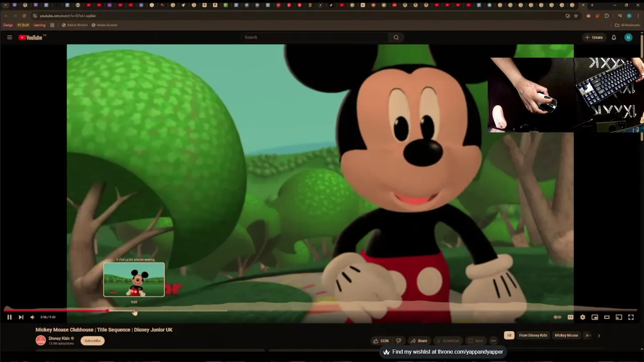Select the All filter chip
Viewport: 644px width, 362px height.
[509, 335]
